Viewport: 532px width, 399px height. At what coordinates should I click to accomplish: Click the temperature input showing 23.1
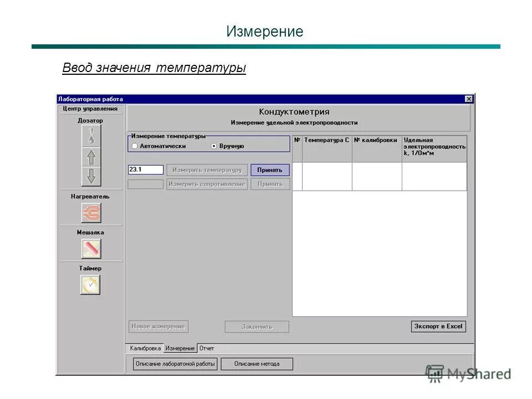coord(146,170)
